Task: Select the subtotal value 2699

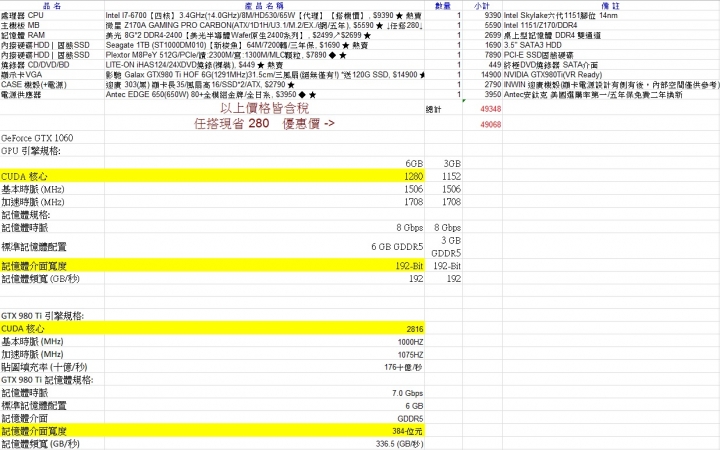Action: coord(482,35)
